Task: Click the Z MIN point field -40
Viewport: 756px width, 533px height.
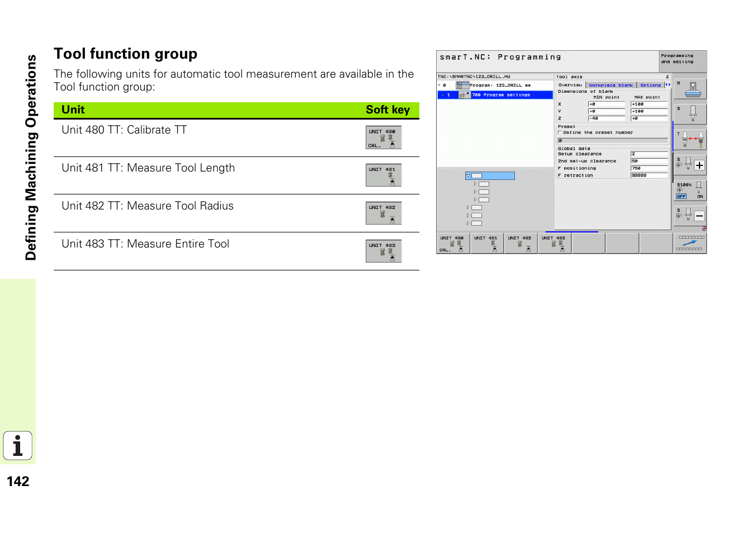Action: point(606,118)
